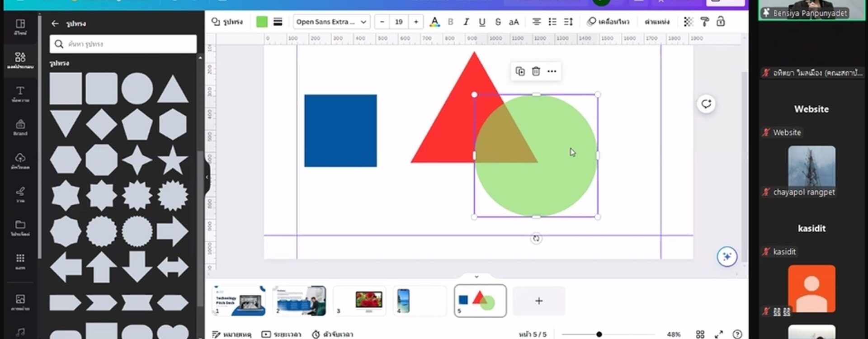This screenshot has height=339, width=868.
Task: Duplicate the selected shape using the copy icon
Action: click(x=520, y=71)
